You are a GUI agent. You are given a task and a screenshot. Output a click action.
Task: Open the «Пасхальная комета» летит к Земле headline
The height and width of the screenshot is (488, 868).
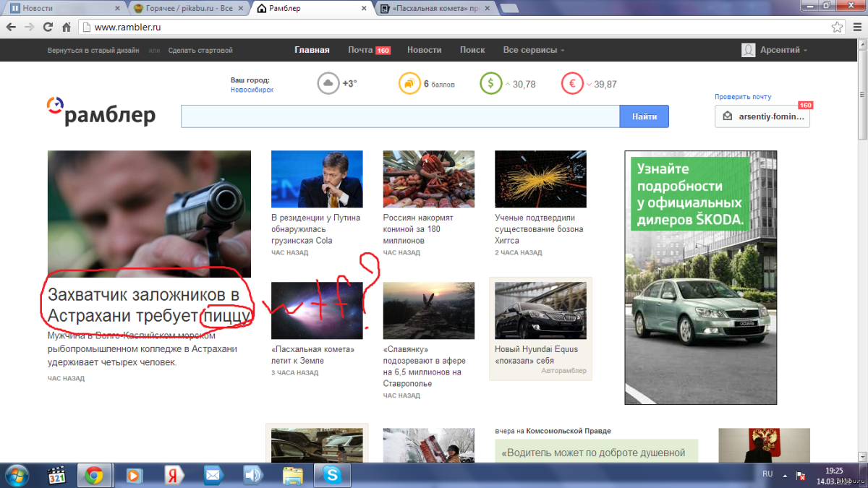point(312,355)
